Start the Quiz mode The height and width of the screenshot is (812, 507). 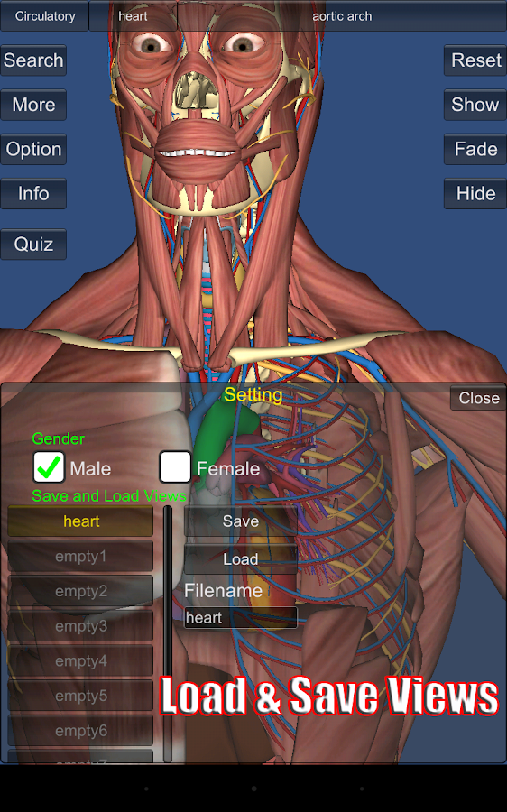(33, 244)
